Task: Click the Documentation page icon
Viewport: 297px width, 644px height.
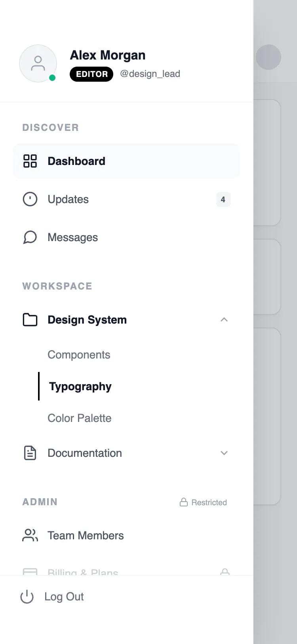Action: (30, 453)
